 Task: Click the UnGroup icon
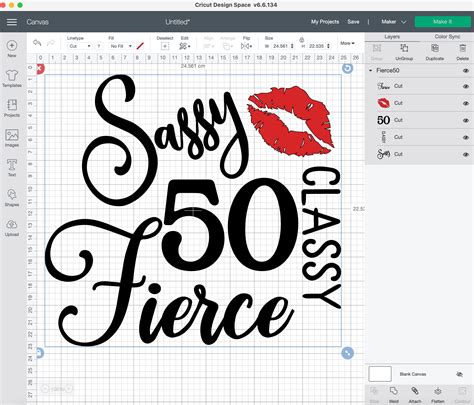404,48
